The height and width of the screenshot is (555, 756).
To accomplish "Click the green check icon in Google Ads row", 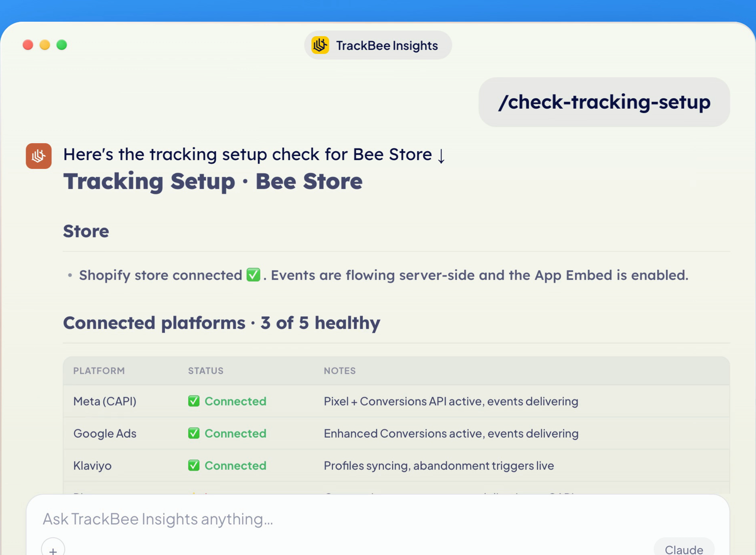I will point(194,434).
